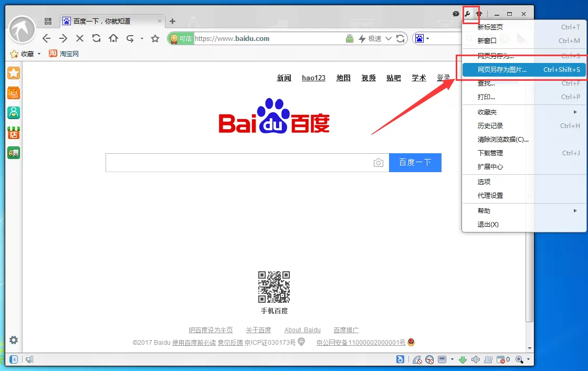Open the tab grid overview icon
This screenshot has width=588, height=371.
coord(48,22)
